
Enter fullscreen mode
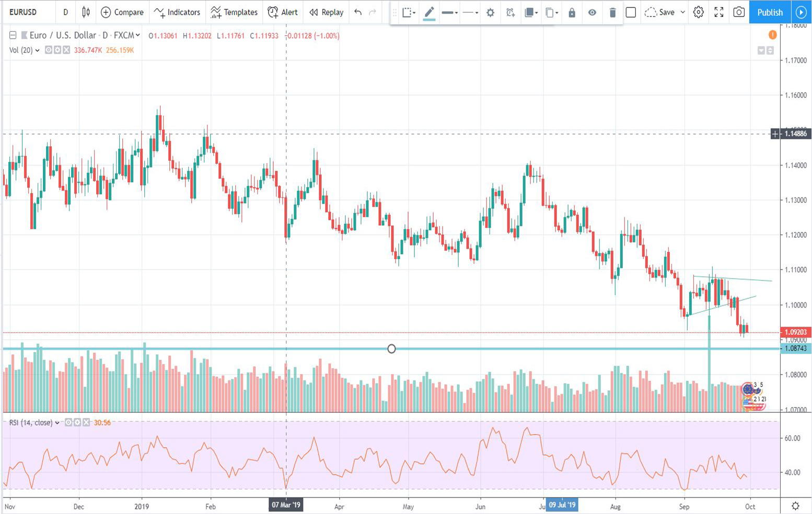pyautogui.click(x=719, y=12)
